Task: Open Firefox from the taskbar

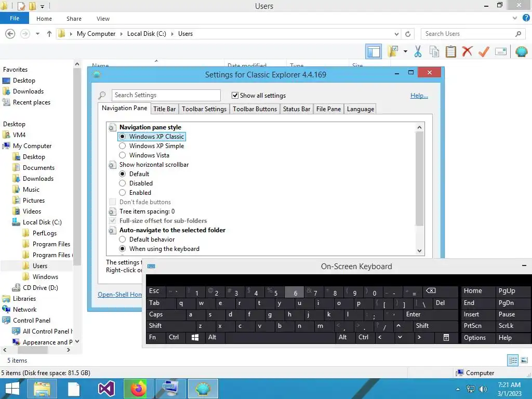Action: point(138,389)
